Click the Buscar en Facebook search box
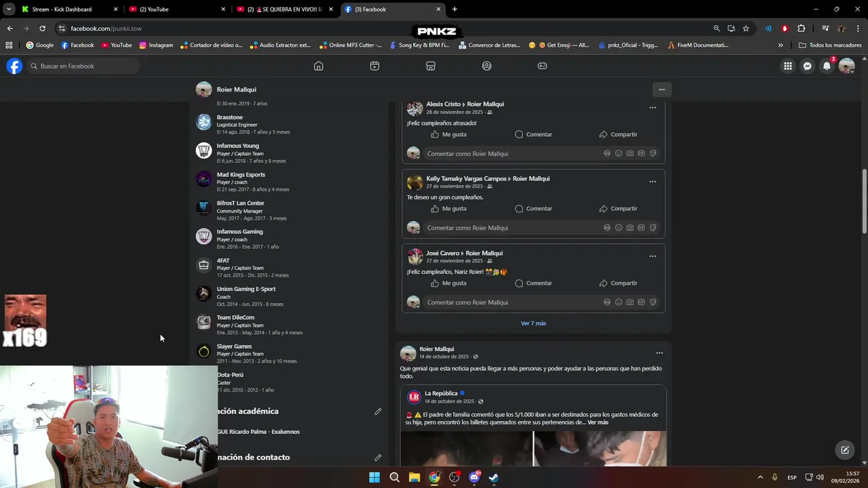868x488 pixels. click(x=83, y=66)
